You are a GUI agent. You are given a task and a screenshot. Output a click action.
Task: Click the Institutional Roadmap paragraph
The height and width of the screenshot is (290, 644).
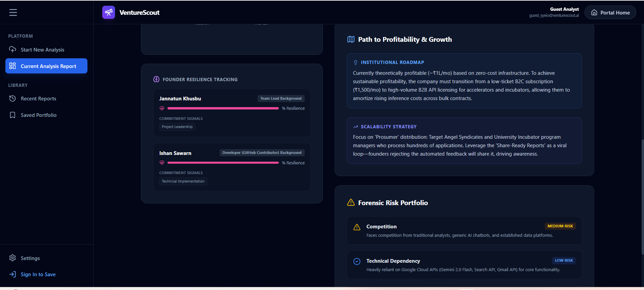(x=461, y=86)
